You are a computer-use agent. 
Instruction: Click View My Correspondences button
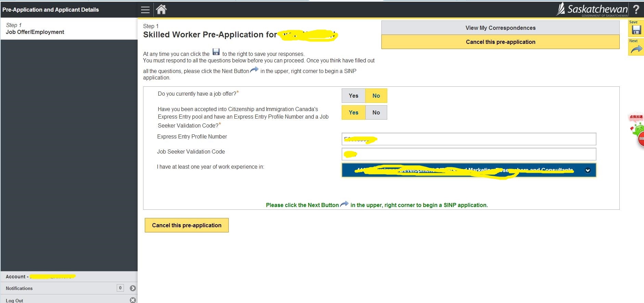500,28
